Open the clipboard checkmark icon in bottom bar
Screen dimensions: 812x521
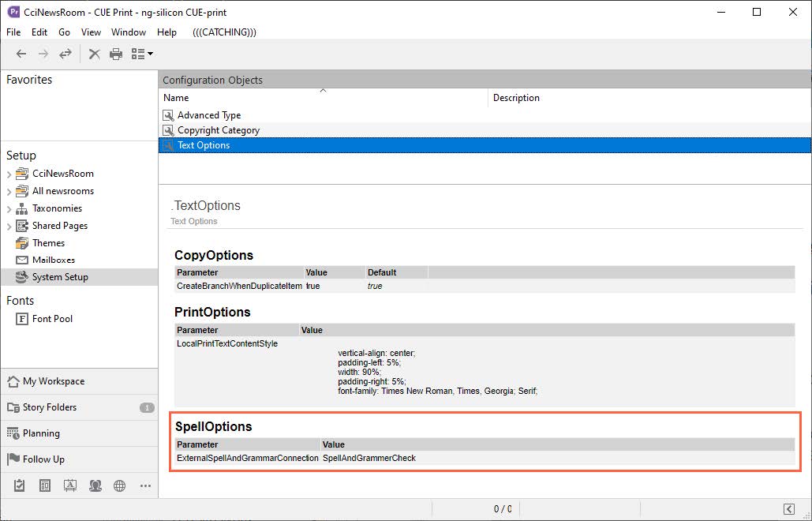pos(20,485)
